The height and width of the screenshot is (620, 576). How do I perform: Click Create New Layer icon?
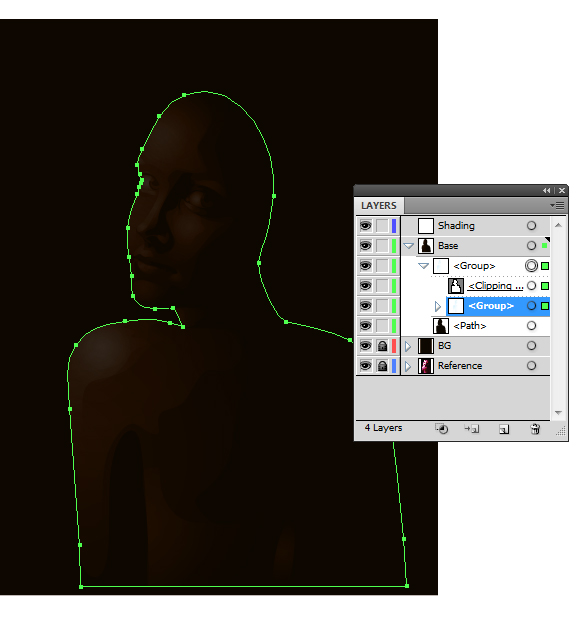pyautogui.click(x=504, y=429)
